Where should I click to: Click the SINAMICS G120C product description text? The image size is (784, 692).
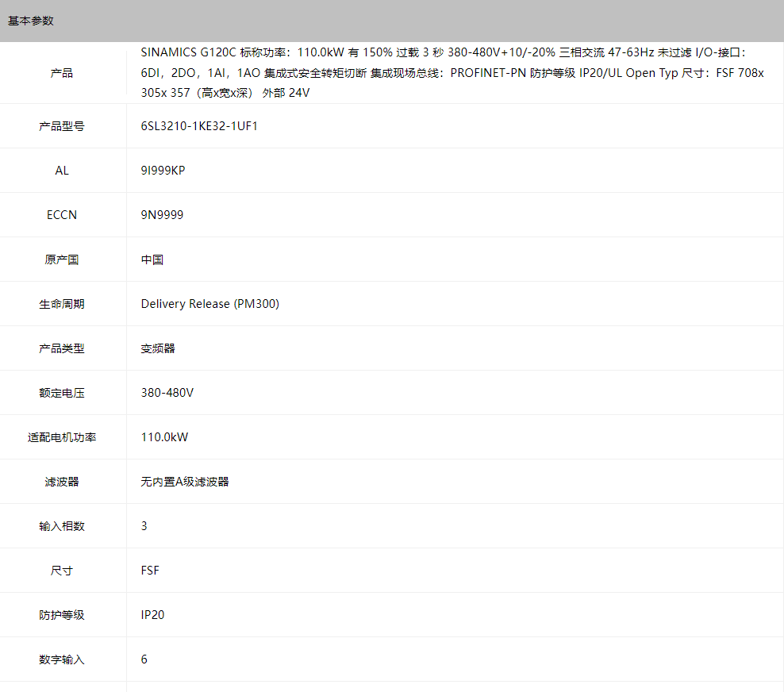click(452, 72)
